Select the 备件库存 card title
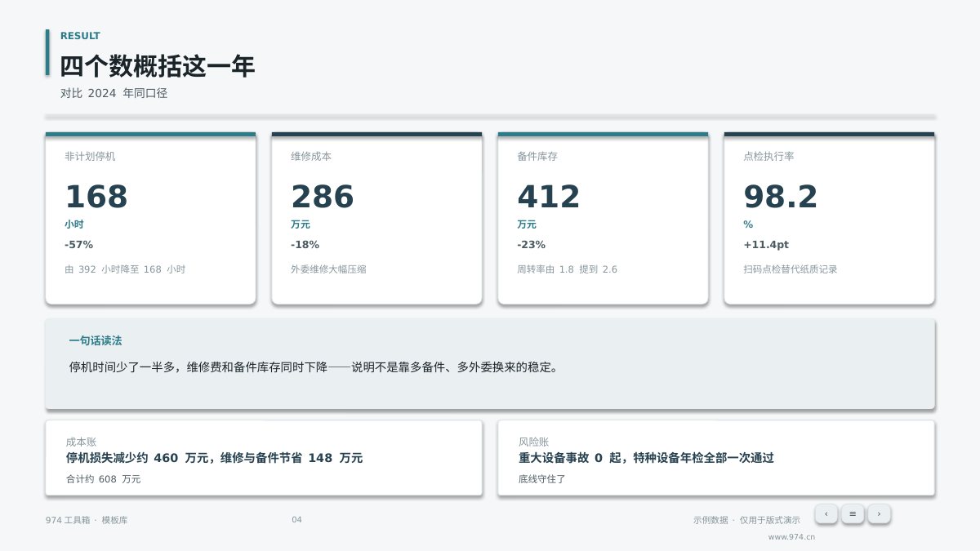The width and height of the screenshot is (980, 551). (537, 156)
